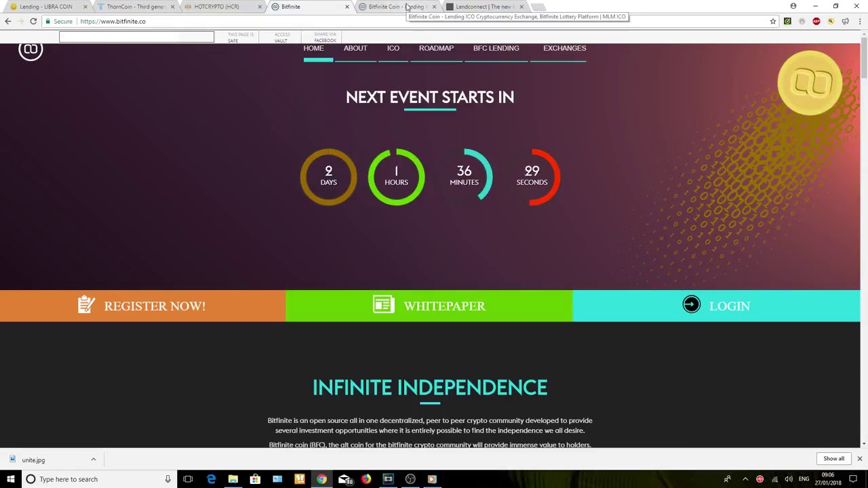Open the Adblock Plus extension icon
The image size is (868, 488).
(816, 22)
